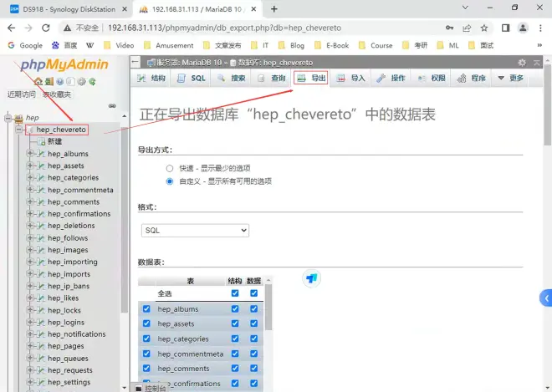Select the 自定义 custom export radio button
Screen dimensions: 552x392
(x=170, y=181)
